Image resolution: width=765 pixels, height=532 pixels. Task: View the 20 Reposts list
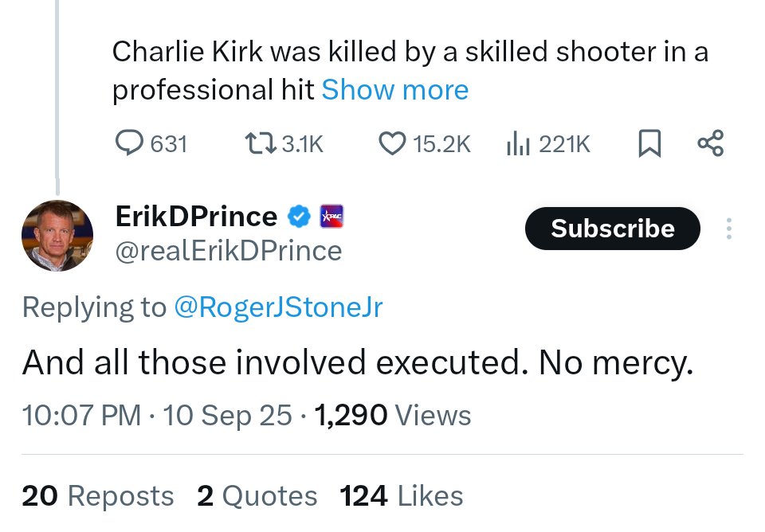pyautogui.click(x=97, y=496)
